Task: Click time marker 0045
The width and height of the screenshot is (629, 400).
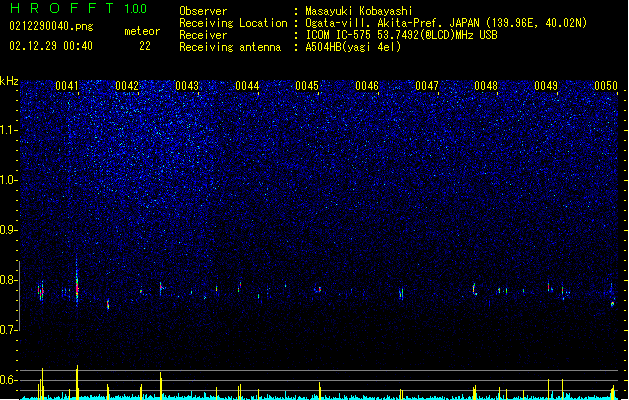Action: (307, 86)
